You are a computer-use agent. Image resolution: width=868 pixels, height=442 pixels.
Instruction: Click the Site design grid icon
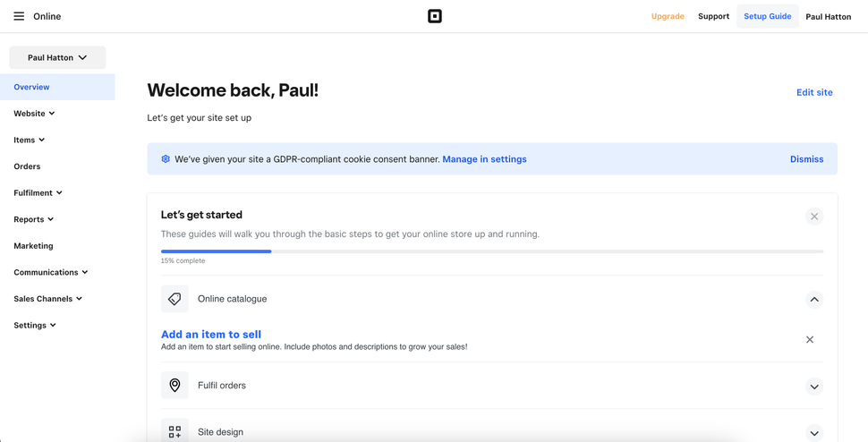pos(174,431)
